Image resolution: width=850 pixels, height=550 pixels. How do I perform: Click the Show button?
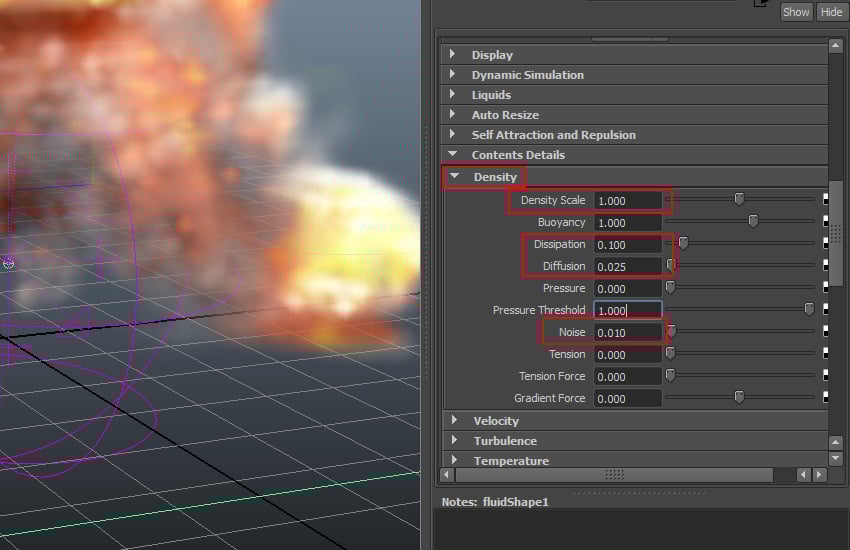coord(796,12)
